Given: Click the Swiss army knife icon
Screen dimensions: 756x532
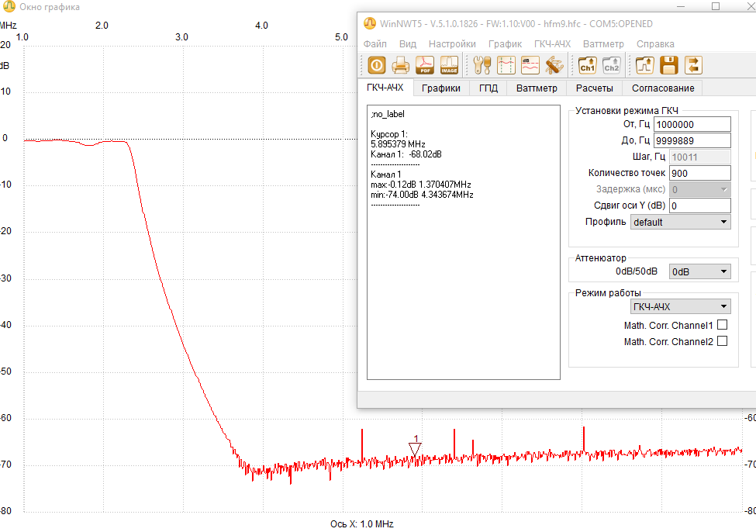Looking at the screenshot, I should [554, 65].
